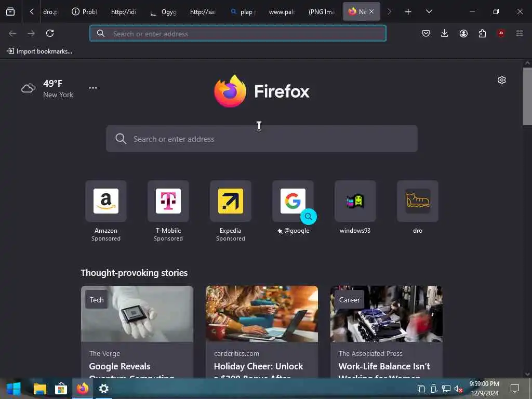Switch to the http://idi tab
Image resolution: width=532 pixels, height=399 pixels.
124,12
